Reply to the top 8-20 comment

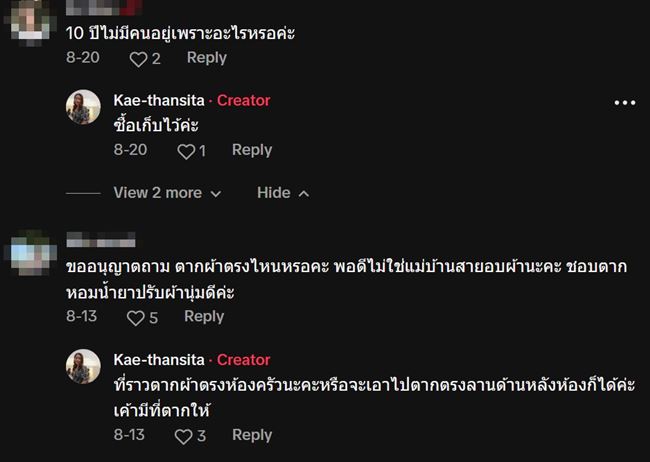point(207,58)
